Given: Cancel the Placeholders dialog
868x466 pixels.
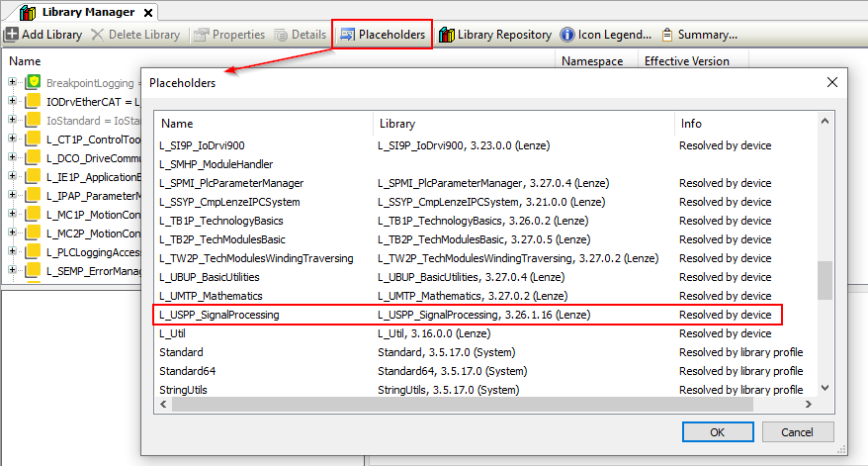Looking at the screenshot, I should point(797,432).
